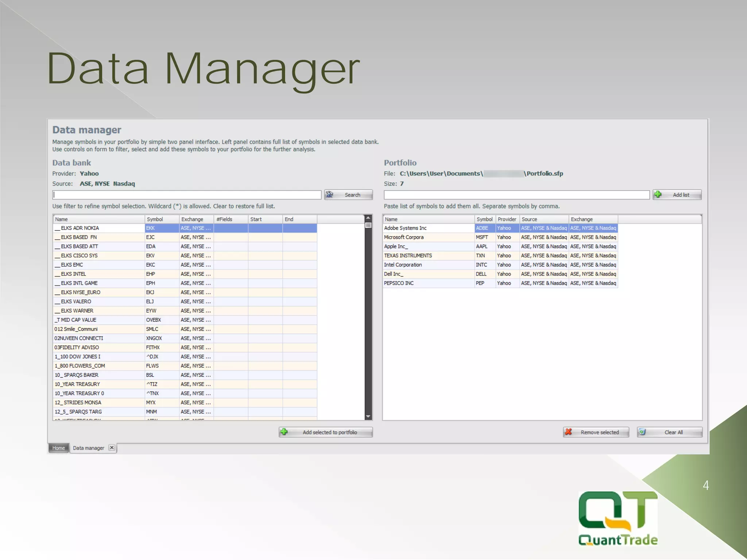Click the Clear All button

(x=670, y=432)
